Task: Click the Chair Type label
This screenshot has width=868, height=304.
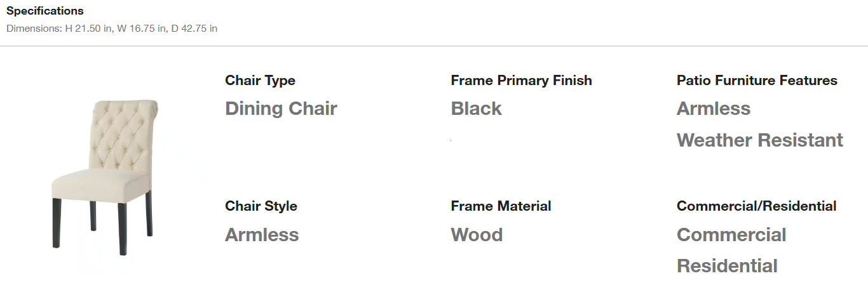Action: click(x=260, y=81)
